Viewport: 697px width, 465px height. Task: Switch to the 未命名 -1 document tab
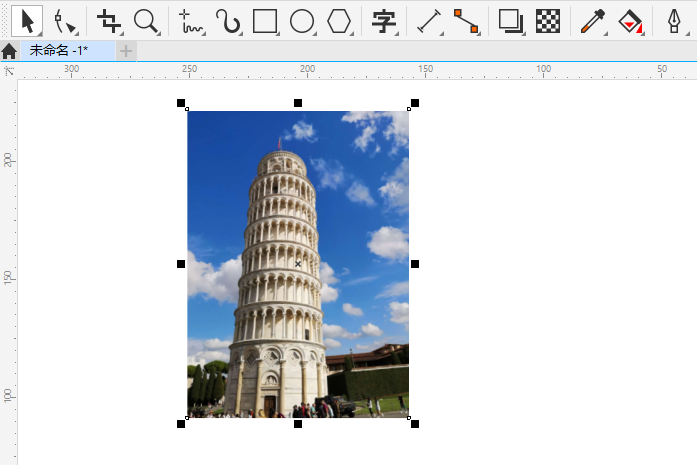coord(60,51)
